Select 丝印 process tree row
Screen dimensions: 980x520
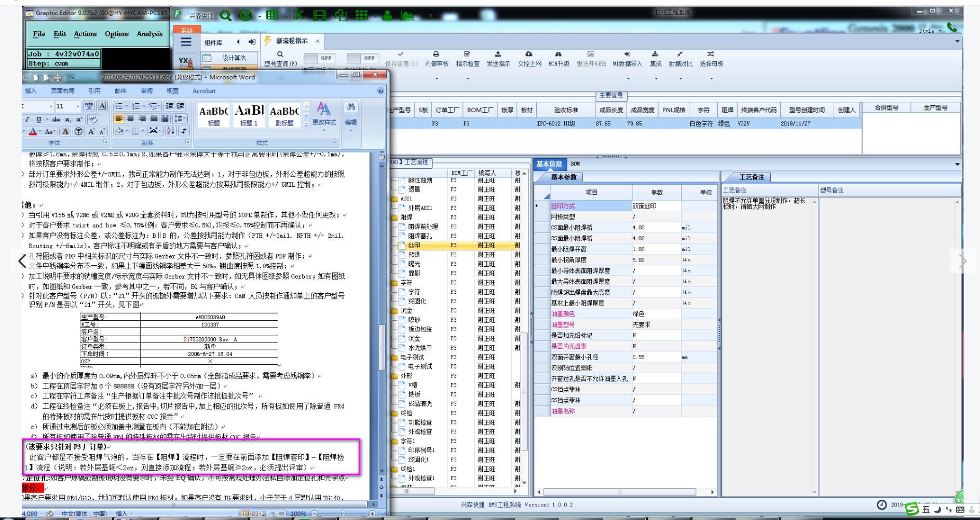point(414,245)
